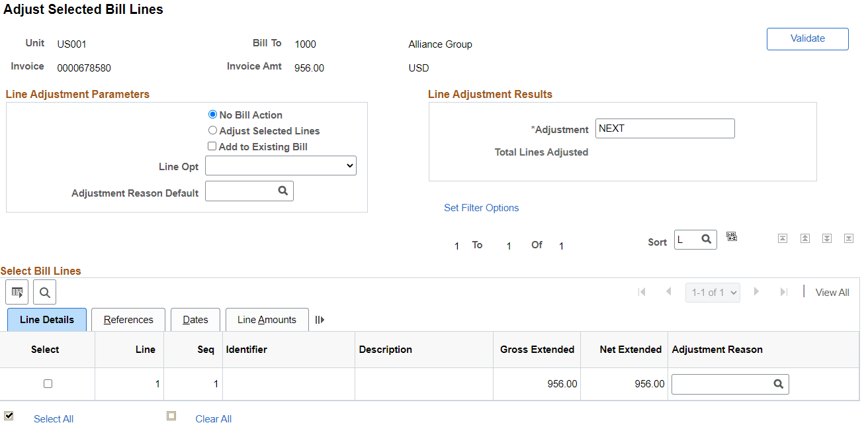Click the Find icon in Select Bill Lines grid
The height and width of the screenshot is (433, 868).
tap(44, 292)
